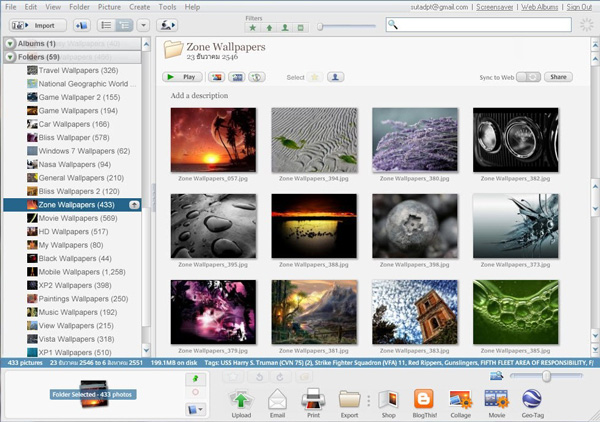Open the File menu

[x=11, y=7]
